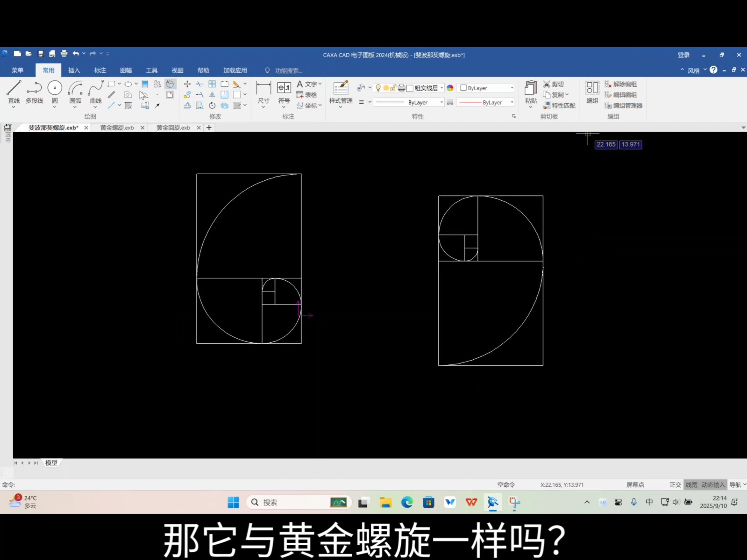
Task: Add a new document tab with plus
Action: [209, 128]
